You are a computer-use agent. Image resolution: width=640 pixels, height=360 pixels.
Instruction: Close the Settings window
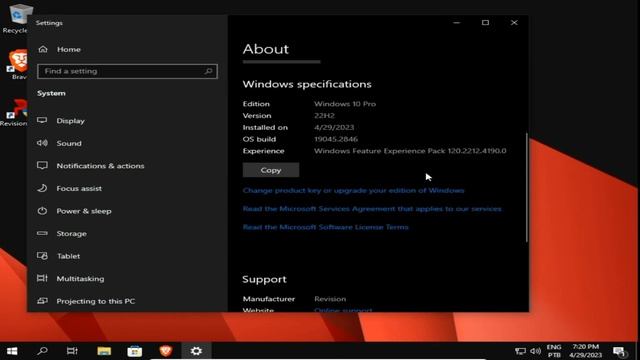(x=514, y=23)
